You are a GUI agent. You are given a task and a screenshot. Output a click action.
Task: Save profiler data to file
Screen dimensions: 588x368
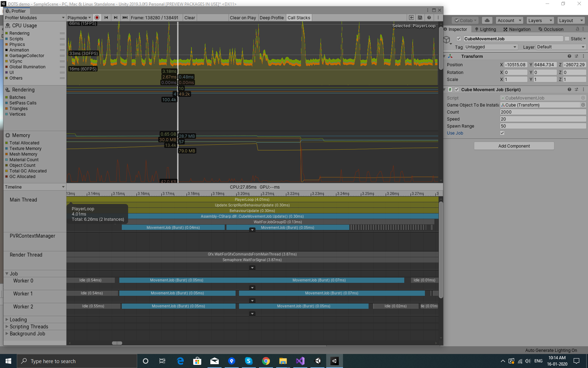coord(420,18)
